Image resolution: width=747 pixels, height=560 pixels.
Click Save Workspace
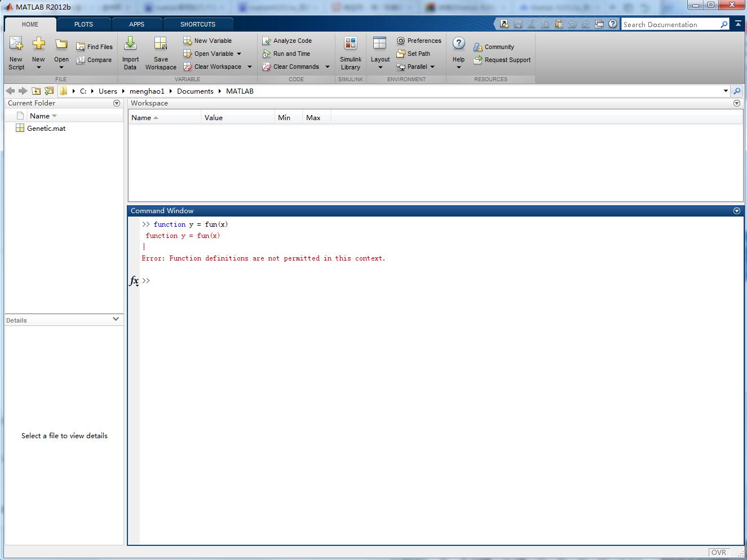click(161, 54)
